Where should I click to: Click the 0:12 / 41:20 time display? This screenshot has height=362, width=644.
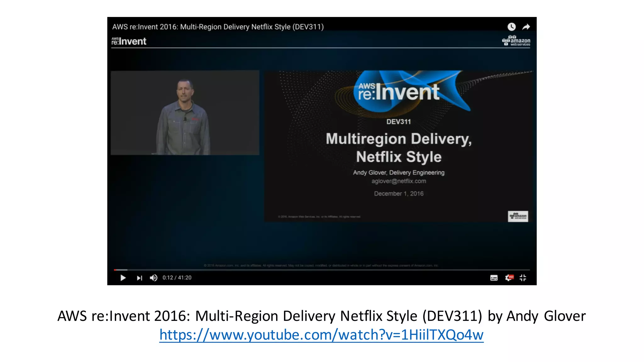coord(177,278)
